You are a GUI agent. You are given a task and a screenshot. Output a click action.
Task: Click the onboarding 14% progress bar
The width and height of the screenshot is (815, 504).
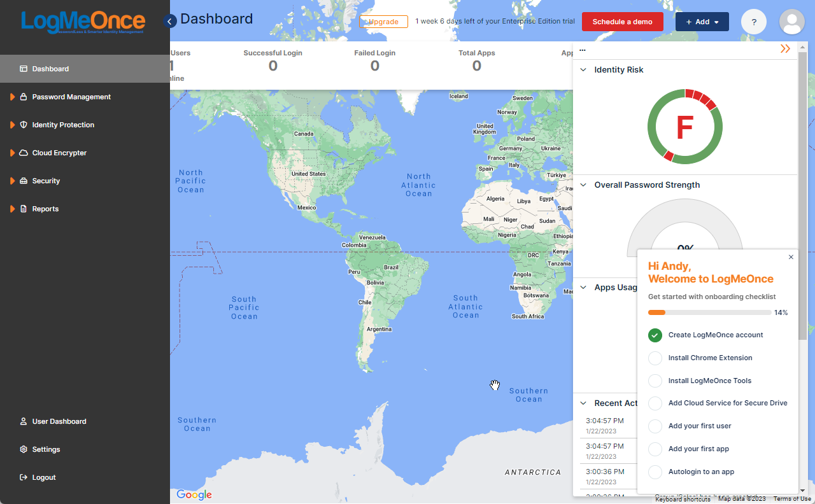pyautogui.click(x=709, y=312)
